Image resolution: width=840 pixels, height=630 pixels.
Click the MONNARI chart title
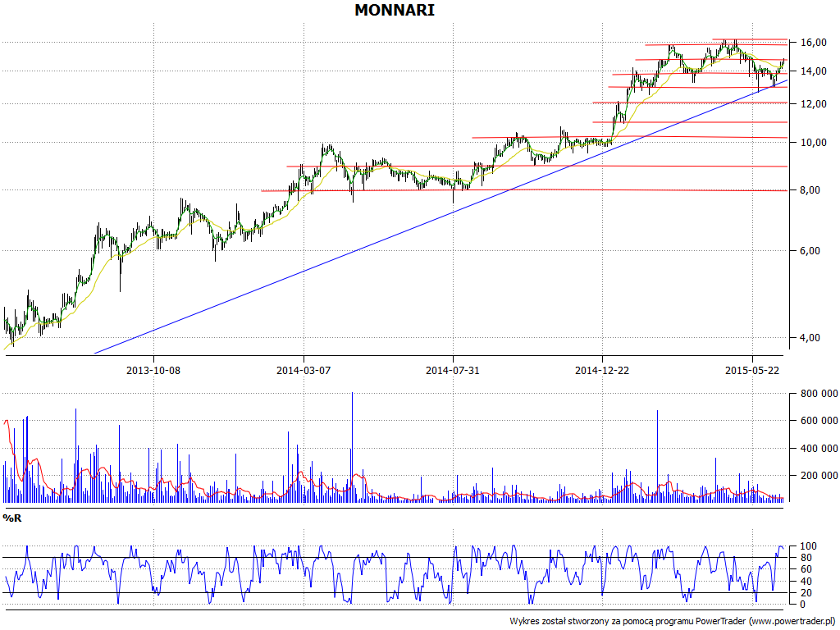395,10
